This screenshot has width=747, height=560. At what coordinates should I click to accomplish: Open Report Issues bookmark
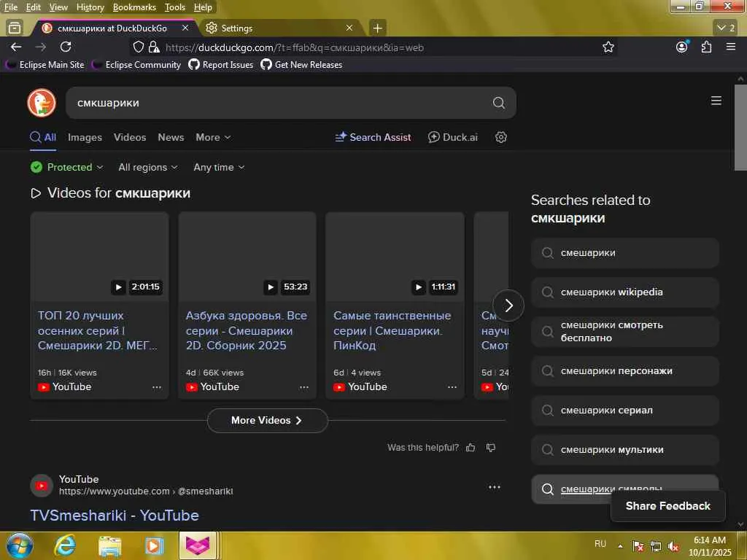(x=221, y=65)
